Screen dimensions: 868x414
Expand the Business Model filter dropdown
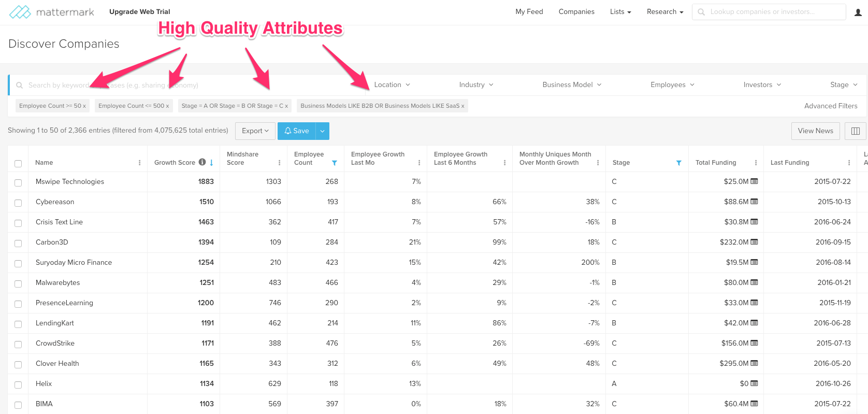[x=572, y=85]
